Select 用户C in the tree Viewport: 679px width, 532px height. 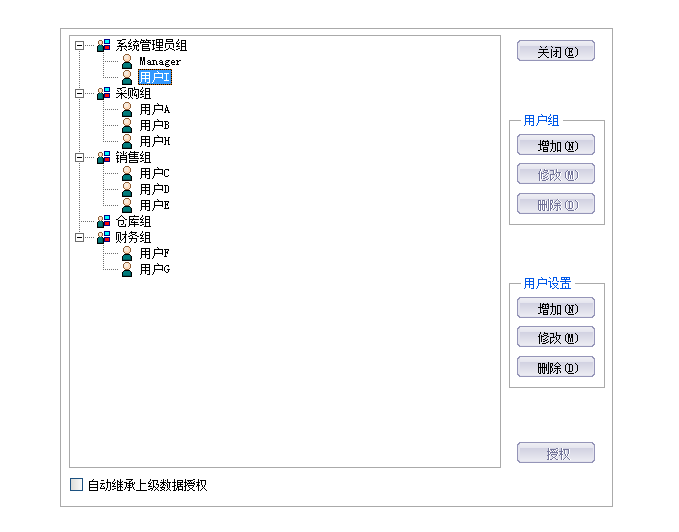click(154, 174)
